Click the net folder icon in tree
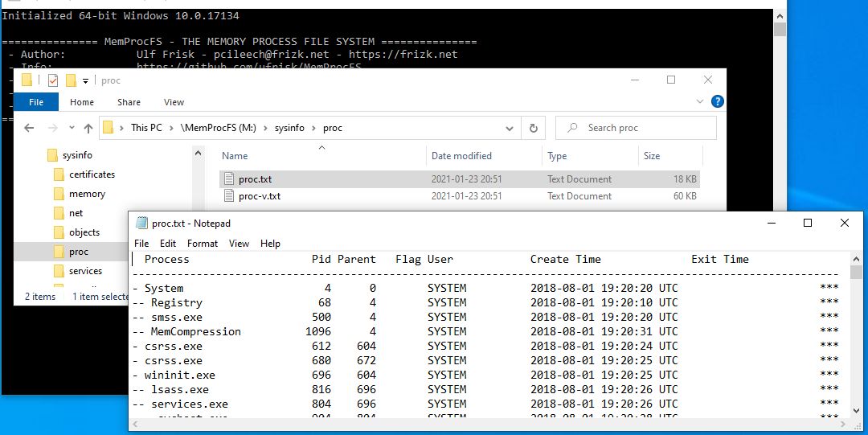 click(x=59, y=213)
